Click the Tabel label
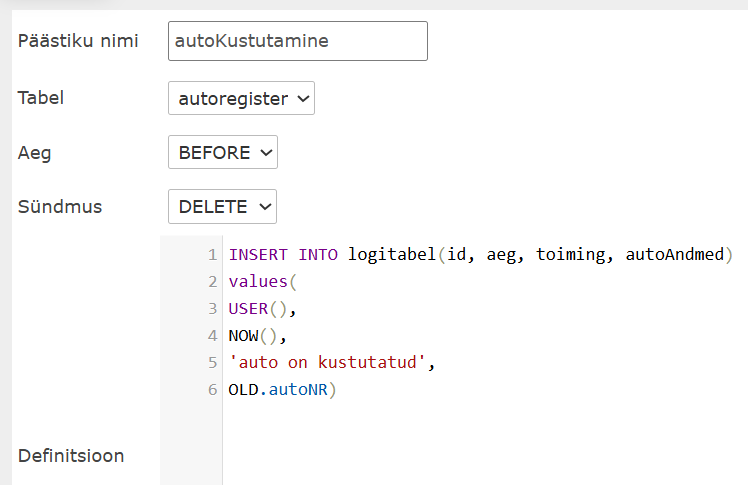This screenshot has height=485, width=748. 42,98
